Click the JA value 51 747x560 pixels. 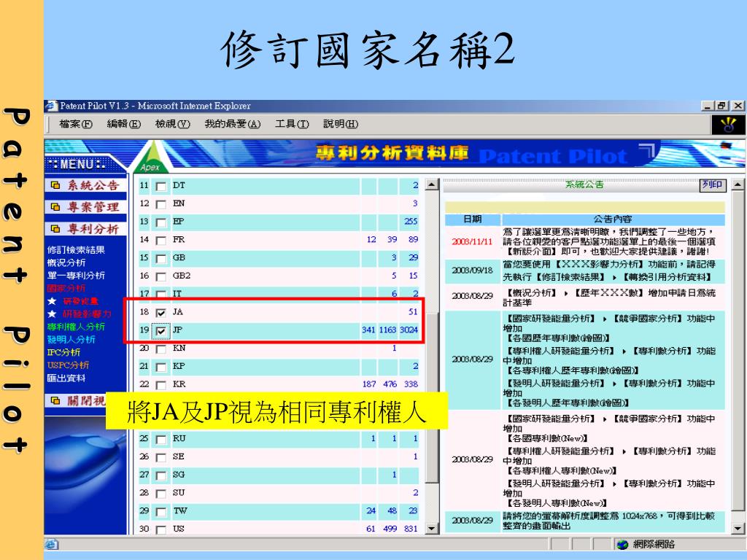pos(413,311)
